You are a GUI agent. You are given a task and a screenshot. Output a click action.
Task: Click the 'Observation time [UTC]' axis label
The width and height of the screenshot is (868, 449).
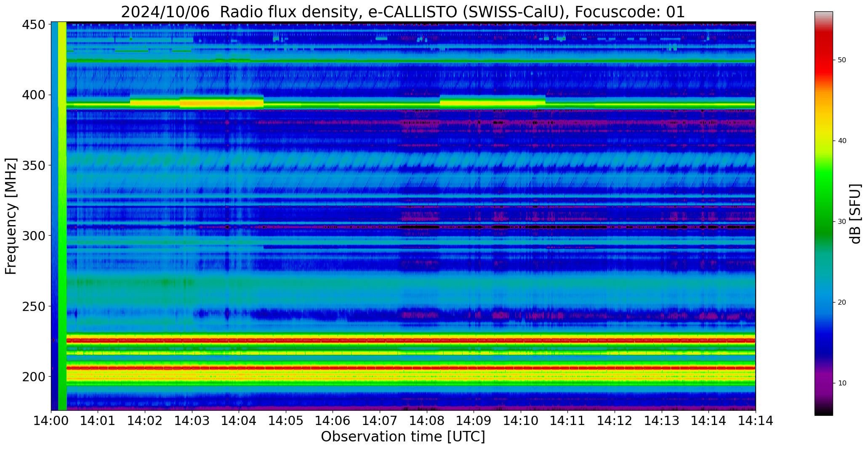[403, 437]
